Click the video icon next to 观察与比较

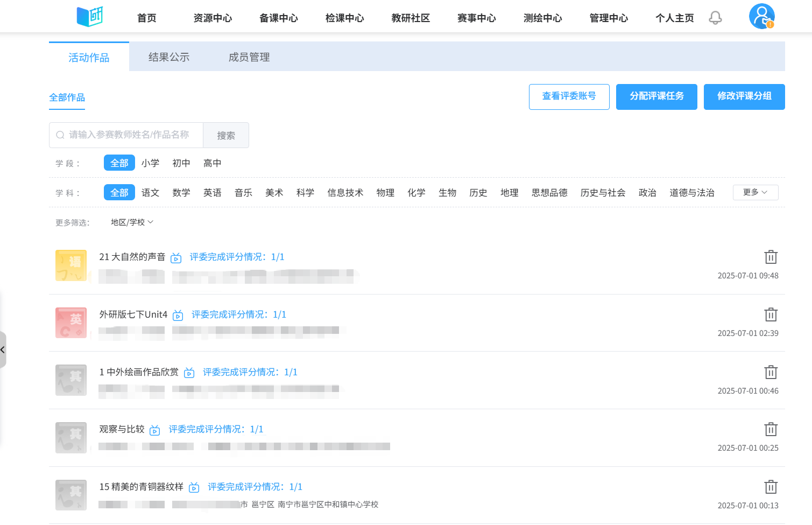click(x=155, y=430)
